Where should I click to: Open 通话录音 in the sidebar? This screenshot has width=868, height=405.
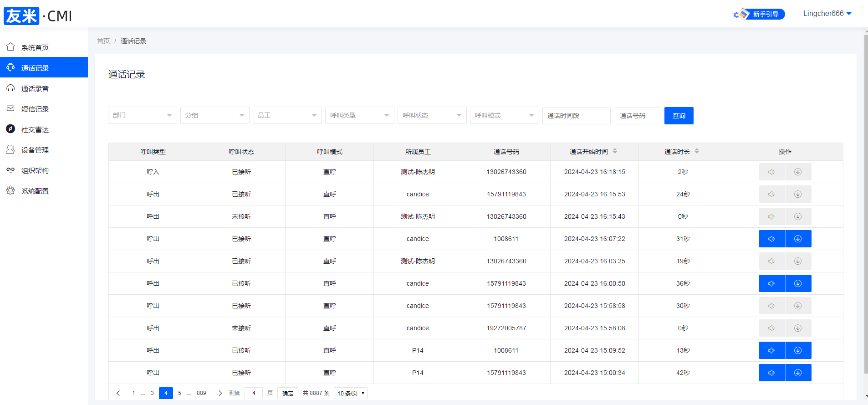[35, 88]
